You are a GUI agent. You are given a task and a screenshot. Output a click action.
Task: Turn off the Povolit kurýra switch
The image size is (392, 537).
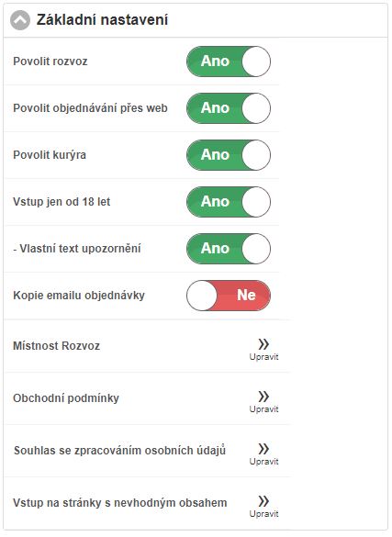pyautogui.click(x=229, y=155)
